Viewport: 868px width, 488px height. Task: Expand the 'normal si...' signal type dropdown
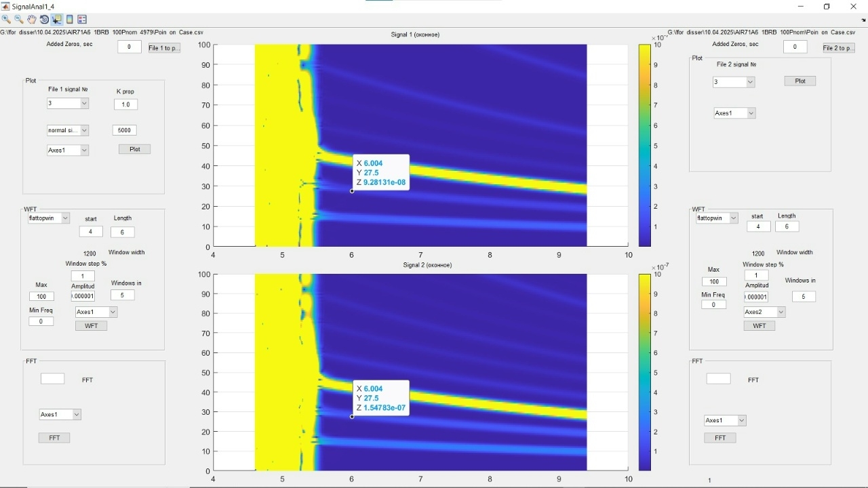(68, 130)
